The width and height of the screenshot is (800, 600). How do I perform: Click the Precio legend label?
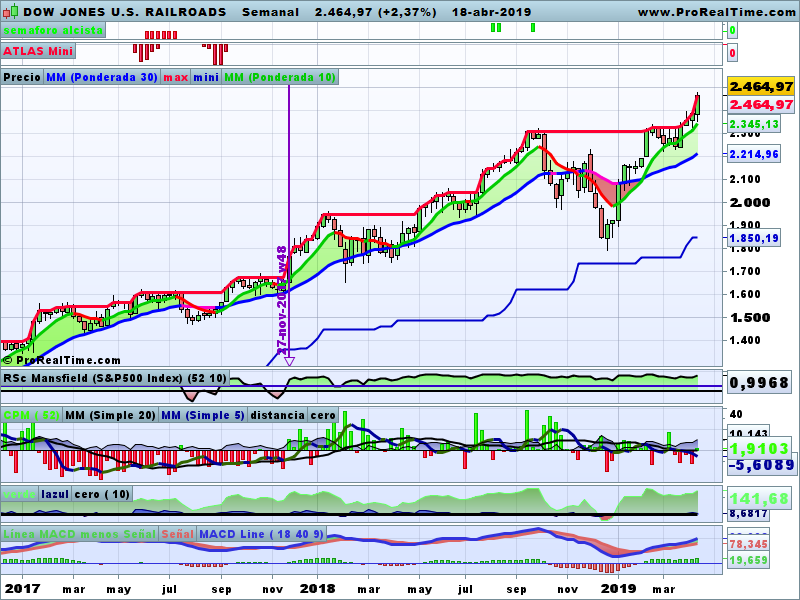[x=22, y=77]
